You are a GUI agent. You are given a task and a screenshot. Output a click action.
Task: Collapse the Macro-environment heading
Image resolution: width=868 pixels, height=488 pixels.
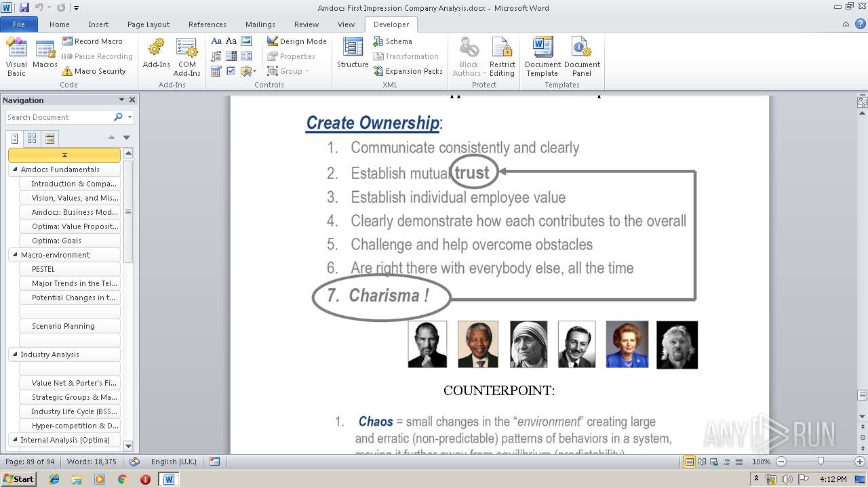(15, 255)
